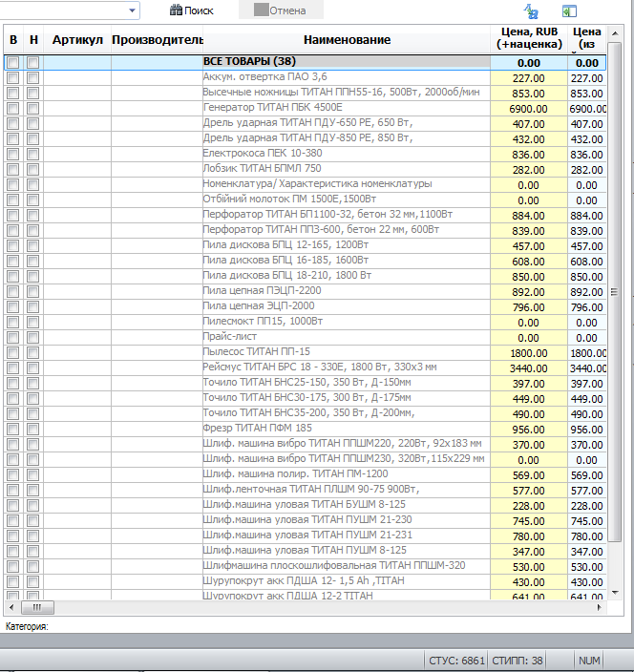
Task: Select Шлифмашина плоскошлифовальная ТИТАН ППШМ-320 row
Action: click(x=305, y=567)
